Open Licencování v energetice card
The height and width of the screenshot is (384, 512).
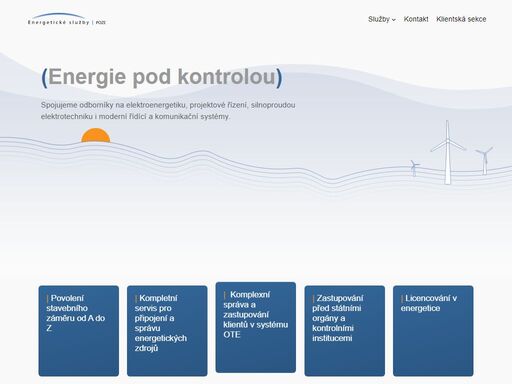433,331
